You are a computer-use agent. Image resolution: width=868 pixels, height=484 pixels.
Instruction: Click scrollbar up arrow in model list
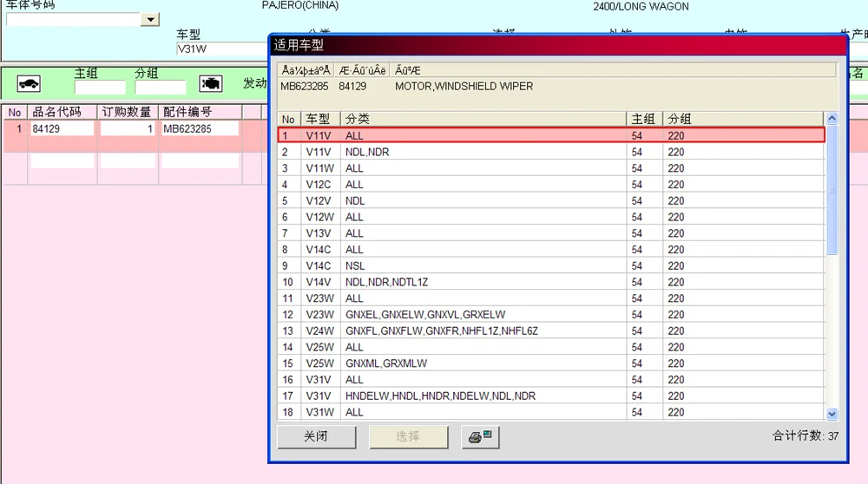pos(832,118)
